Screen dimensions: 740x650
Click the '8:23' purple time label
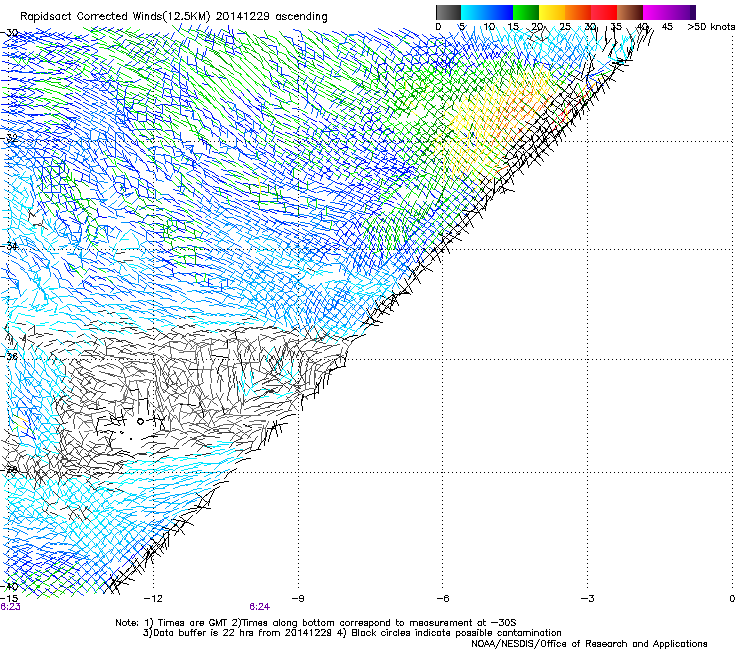point(10,607)
